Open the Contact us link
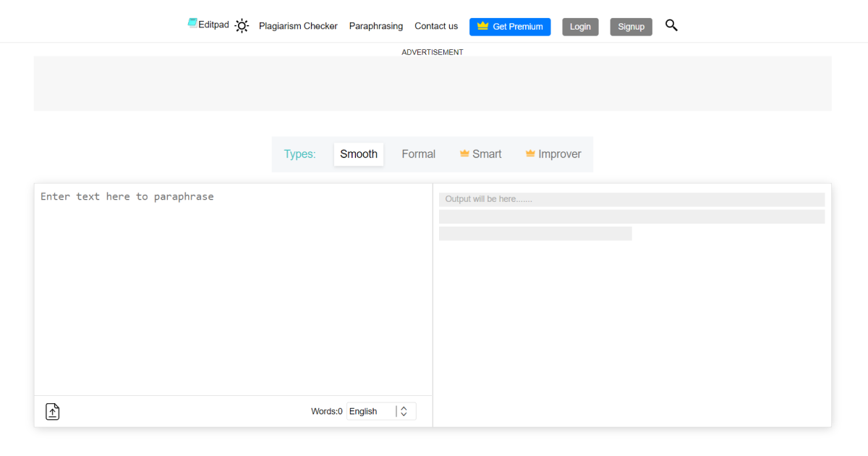The image size is (868, 456). click(435, 26)
